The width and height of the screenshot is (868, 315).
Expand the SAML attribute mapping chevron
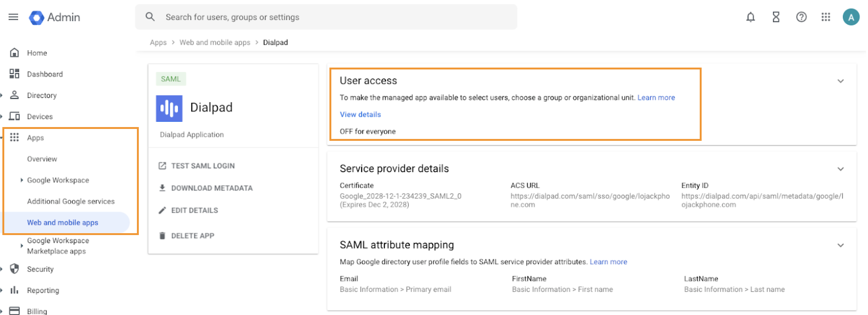point(840,245)
